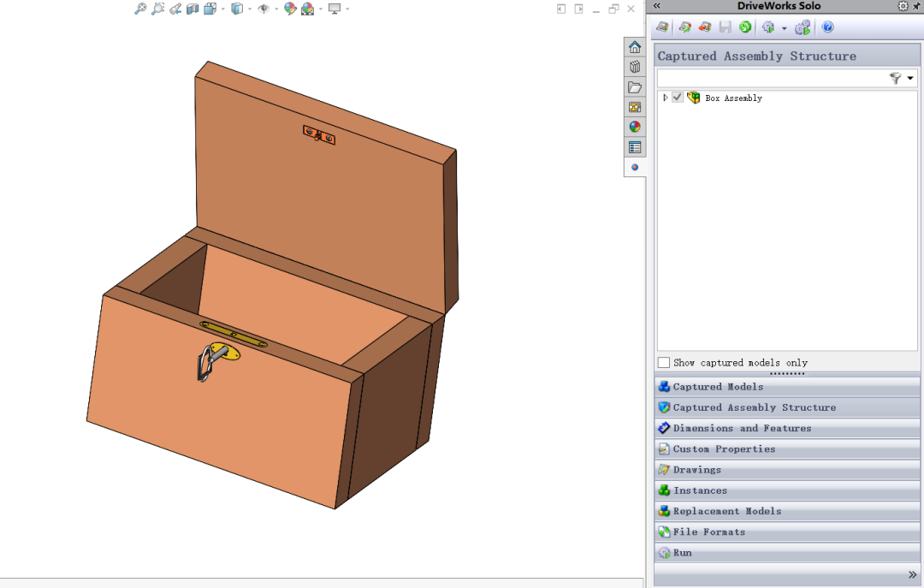Open the Drawings section

(x=787, y=469)
